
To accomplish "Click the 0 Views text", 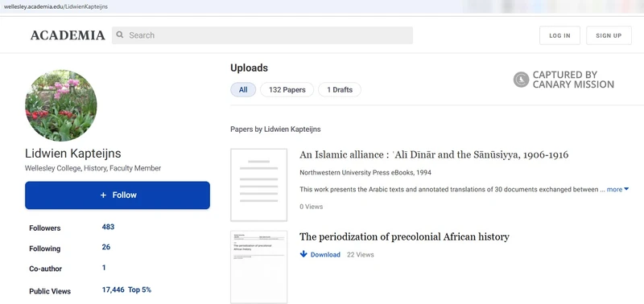I will click(312, 207).
